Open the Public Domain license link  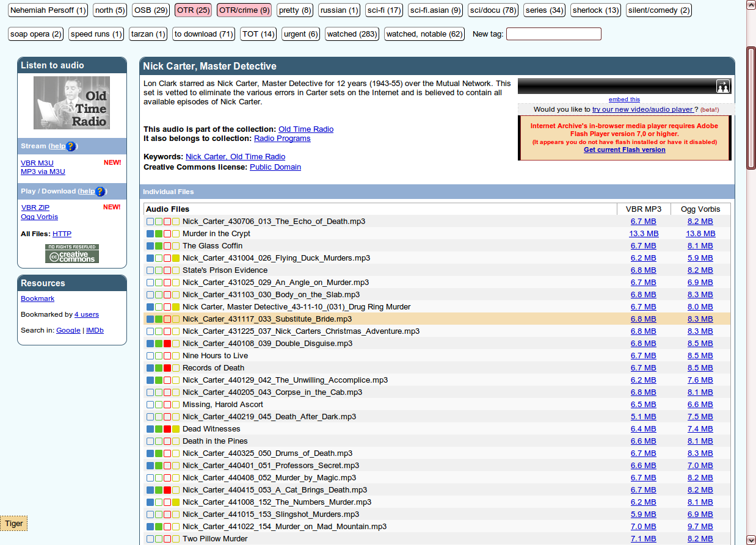[275, 167]
